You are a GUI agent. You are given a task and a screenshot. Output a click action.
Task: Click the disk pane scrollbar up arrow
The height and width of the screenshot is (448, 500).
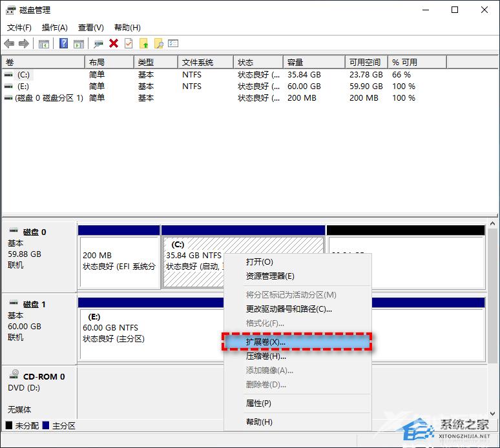point(493,224)
